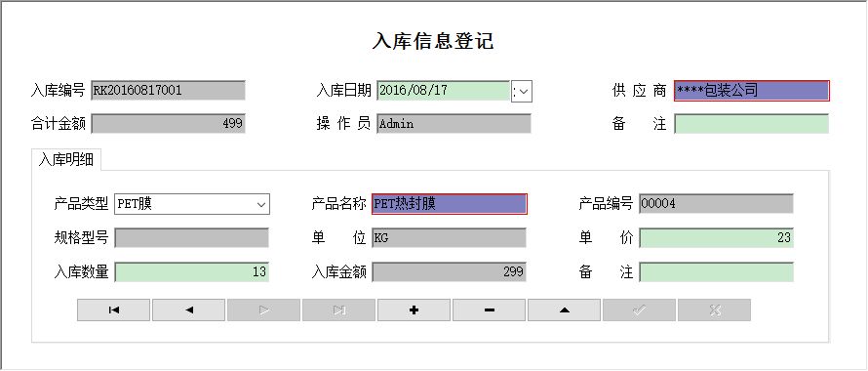Delete record with minus button
Image resolution: width=868 pixels, height=371 pixels.
pos(490,310)
